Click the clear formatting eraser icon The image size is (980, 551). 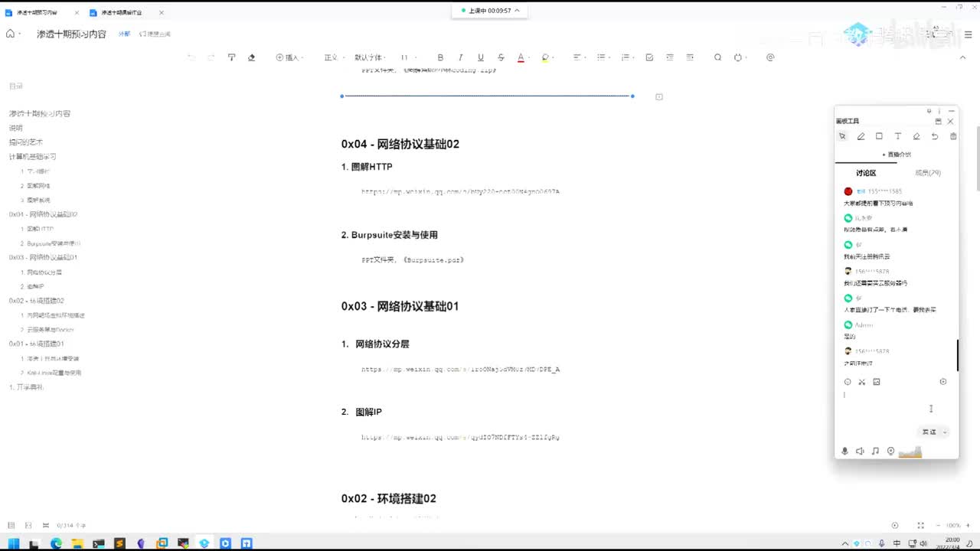251,57
